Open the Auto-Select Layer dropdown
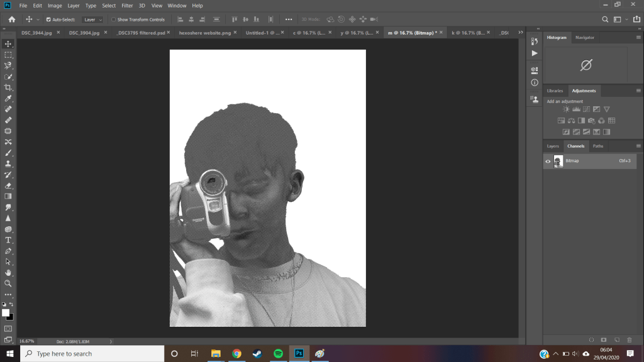 92,19
